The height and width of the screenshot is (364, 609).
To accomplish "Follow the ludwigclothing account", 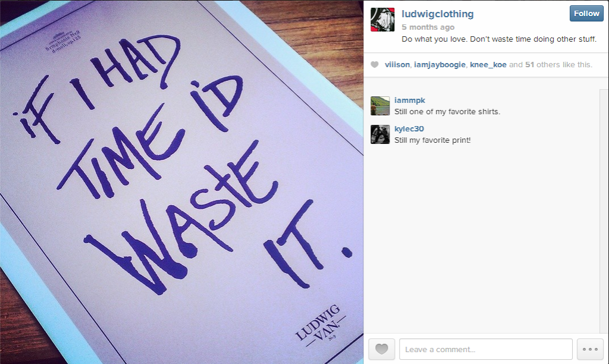I will (586, 14).
